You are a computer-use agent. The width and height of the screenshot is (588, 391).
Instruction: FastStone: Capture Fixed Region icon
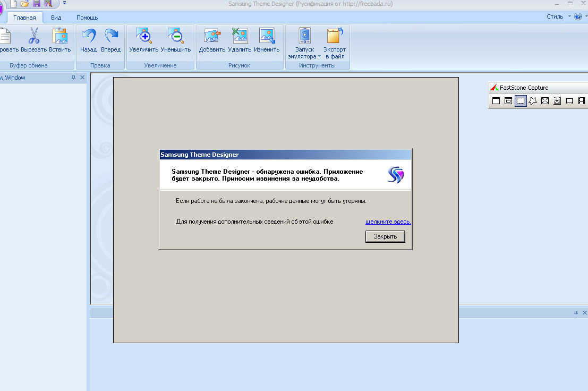(569, 100)
